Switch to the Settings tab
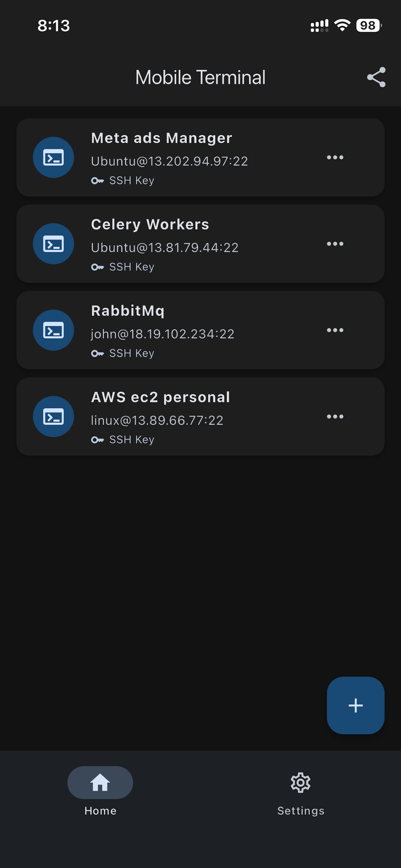The image size is (401, 868). (300, 795)
